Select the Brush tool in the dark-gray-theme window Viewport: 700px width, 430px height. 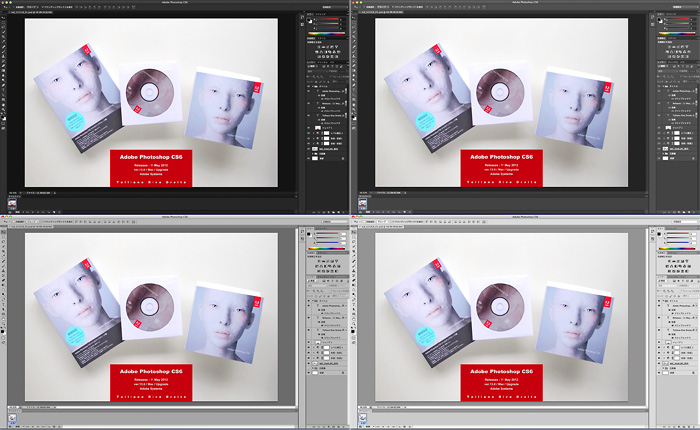coord(354,51)
